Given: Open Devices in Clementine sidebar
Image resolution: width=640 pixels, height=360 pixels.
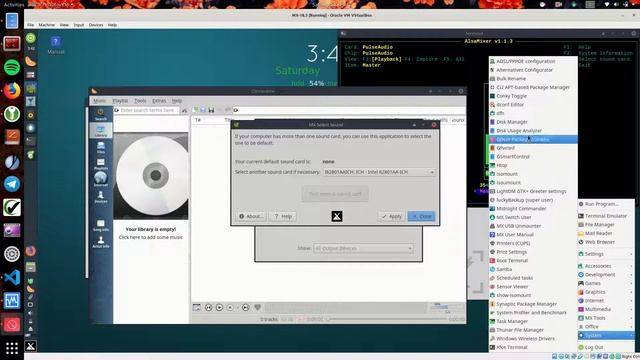Looking at the screenshot, I should [x=101, y=197].
